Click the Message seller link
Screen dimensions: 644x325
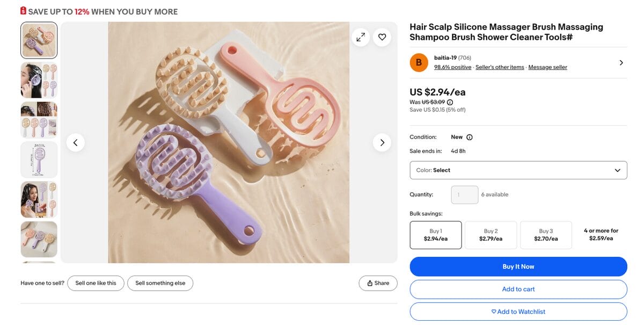[547, 67]
